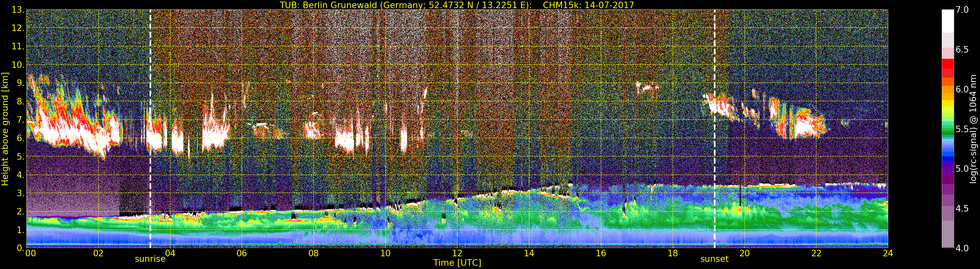Click the white dashed sunset line
Viewport: 980px width, 269px height.
[x=715, y=129]
